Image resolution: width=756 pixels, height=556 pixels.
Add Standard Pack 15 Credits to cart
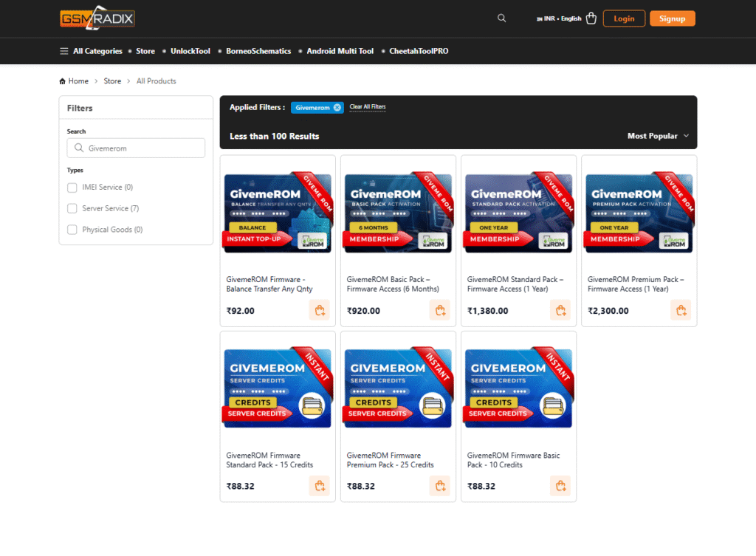point(319,486)
